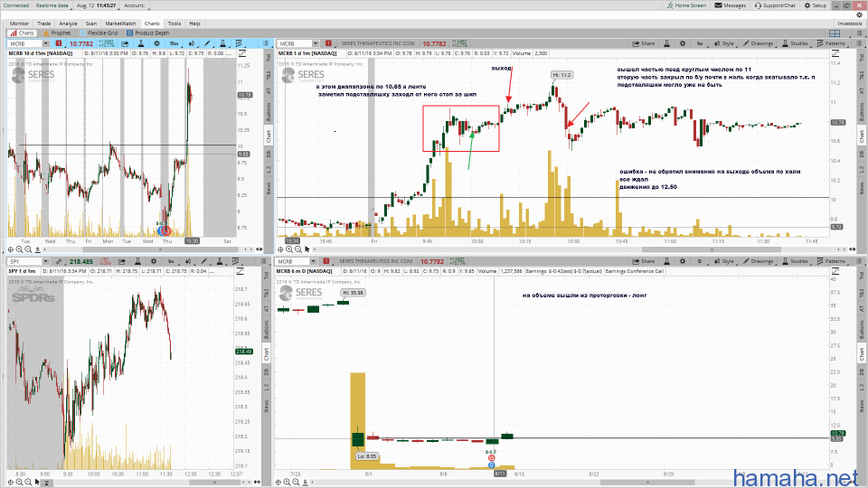
Task: Toggle the Buttons side panel of the MCRB 15m chart
Action: (x=269, y=112)
